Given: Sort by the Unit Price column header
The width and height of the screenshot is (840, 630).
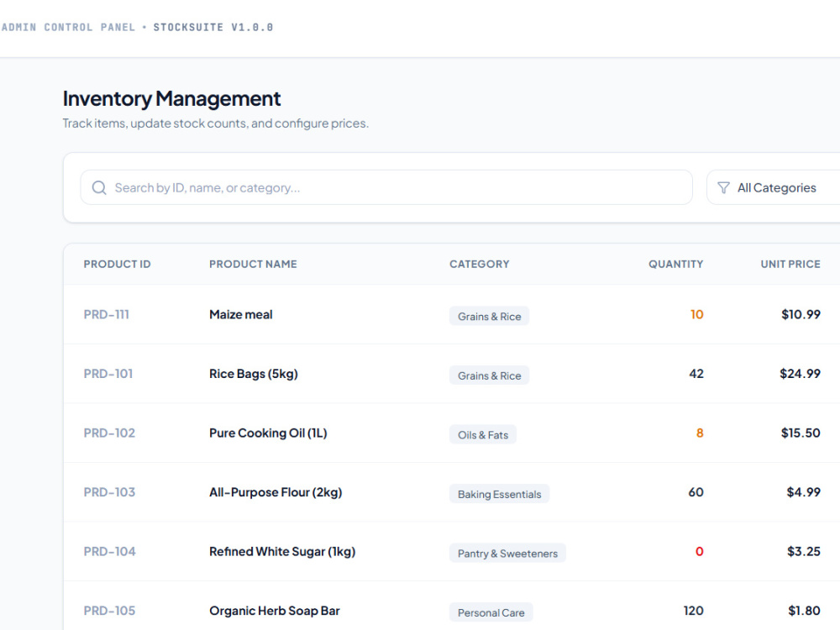Looking at the screenshot, I should (790, 264).
